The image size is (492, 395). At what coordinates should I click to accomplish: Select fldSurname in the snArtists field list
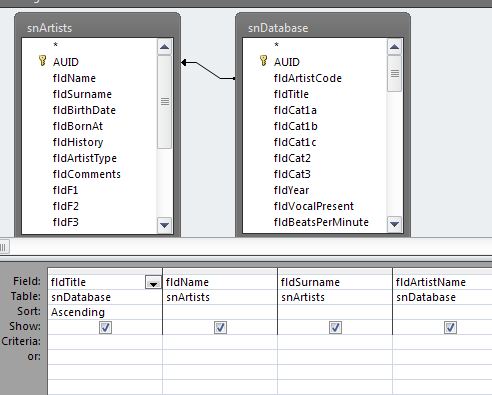coord(82,94)
